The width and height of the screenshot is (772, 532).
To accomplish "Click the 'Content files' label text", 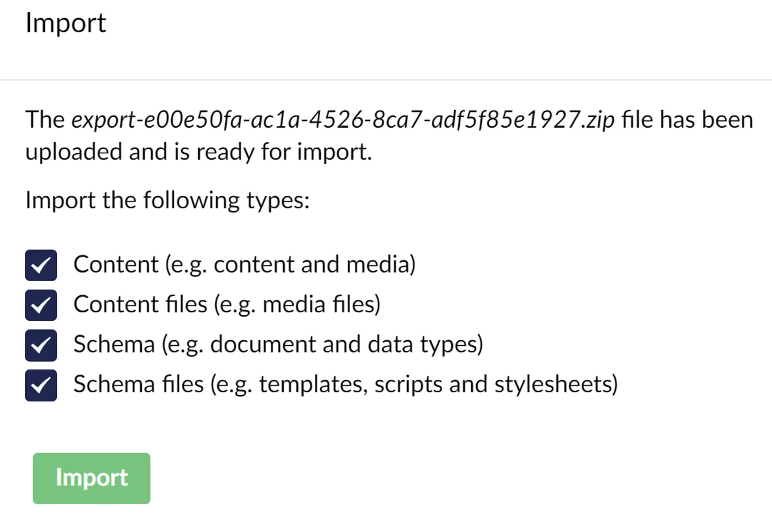I will [x=140, y=305].
